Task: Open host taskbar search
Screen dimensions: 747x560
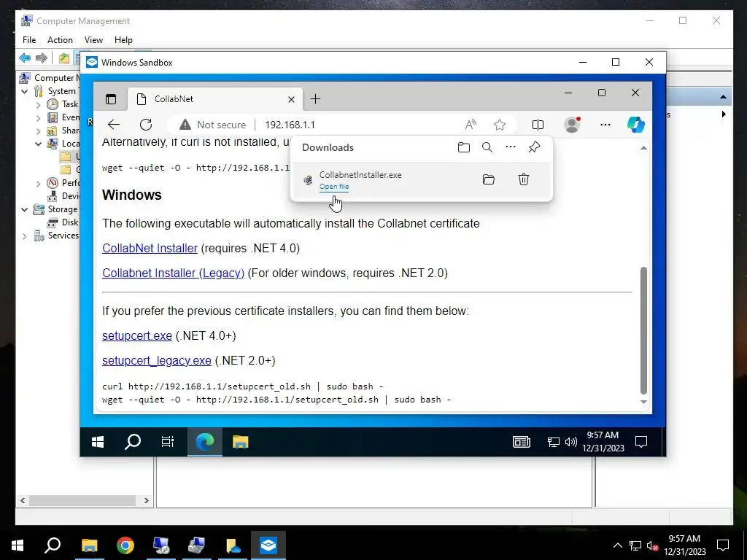Action: (53, 545)
